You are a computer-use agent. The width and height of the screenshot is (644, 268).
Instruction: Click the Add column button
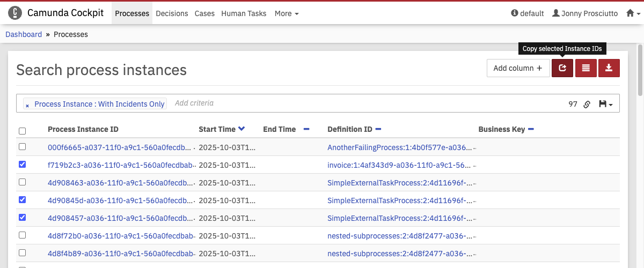point(517,68)
